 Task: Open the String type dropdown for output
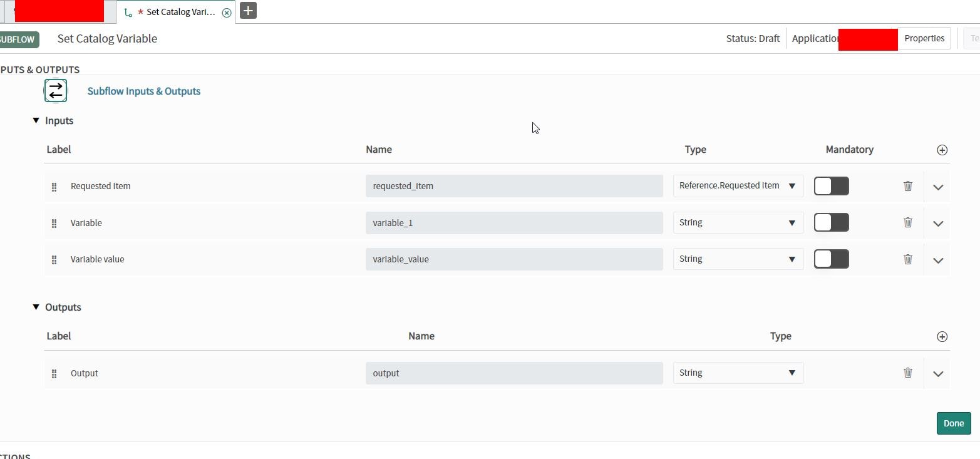click(737, 373)
